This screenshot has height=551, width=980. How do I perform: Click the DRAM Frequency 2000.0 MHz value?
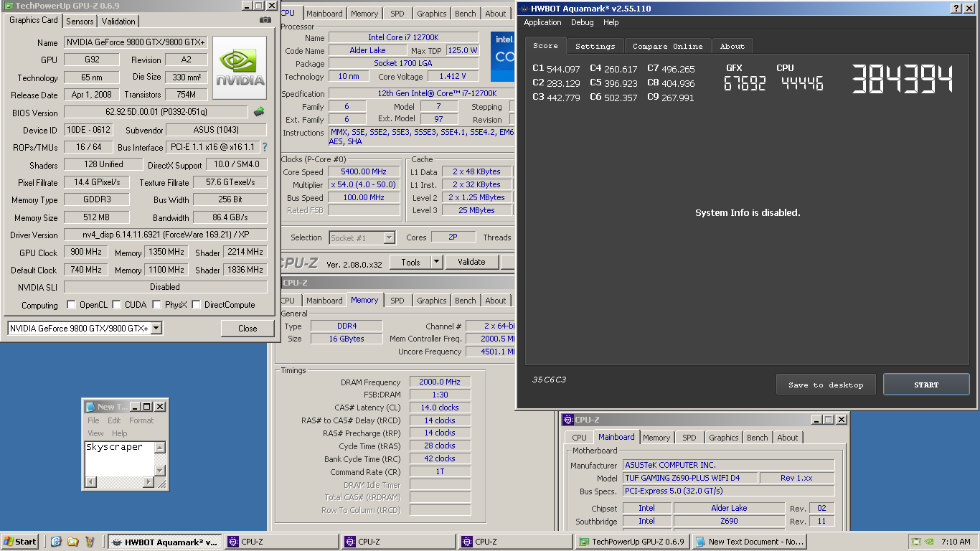tap(440, 382)
